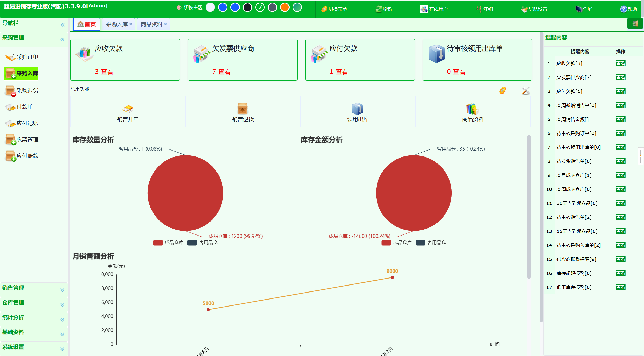
Task: Click 查看 button for 供应商联系提醒[9]
Action: click(x=620, y=259)
